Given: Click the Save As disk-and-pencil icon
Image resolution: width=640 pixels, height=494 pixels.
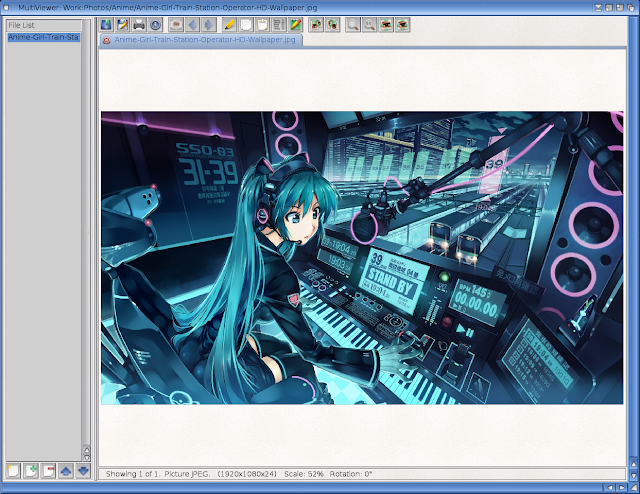Looking at the screenshot, I should pos(122,25).
